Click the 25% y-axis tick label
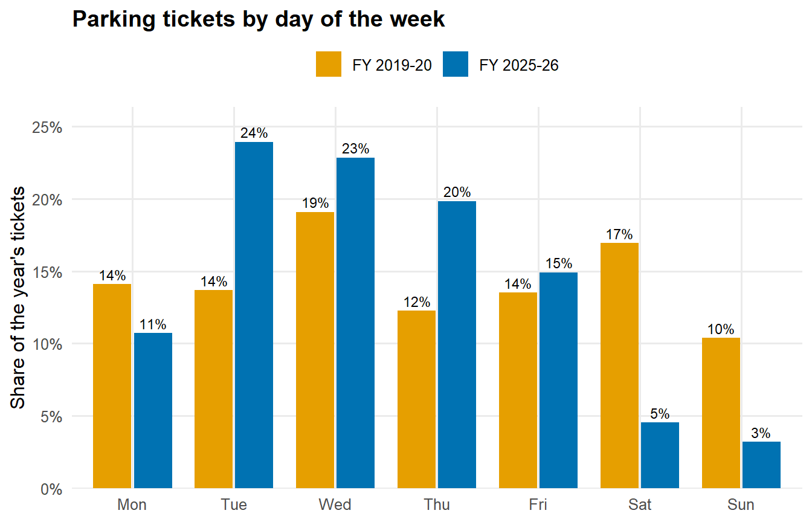The width and height of the screenshot is (812, 522). (x=48, y=127)
